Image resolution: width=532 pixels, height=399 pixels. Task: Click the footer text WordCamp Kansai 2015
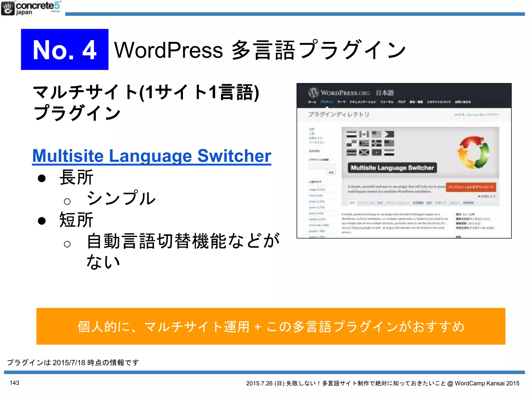pyautogui.click(x=487, y=383)
